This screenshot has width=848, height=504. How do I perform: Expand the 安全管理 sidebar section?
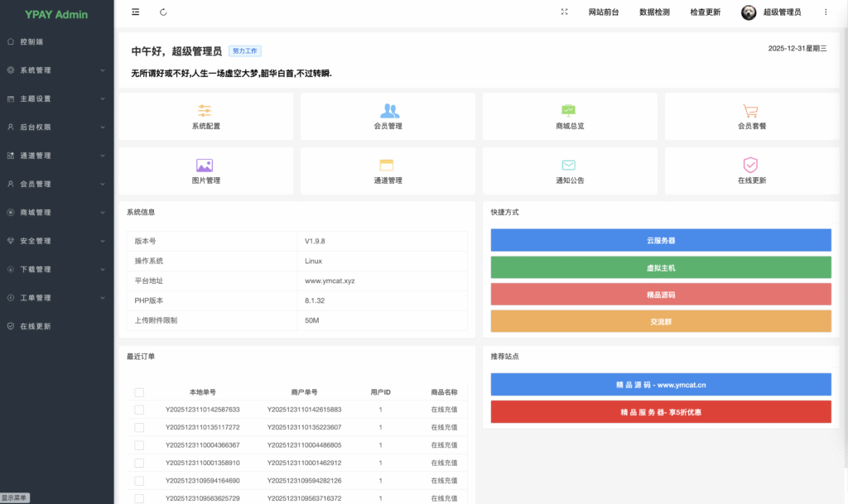(56, 241)
